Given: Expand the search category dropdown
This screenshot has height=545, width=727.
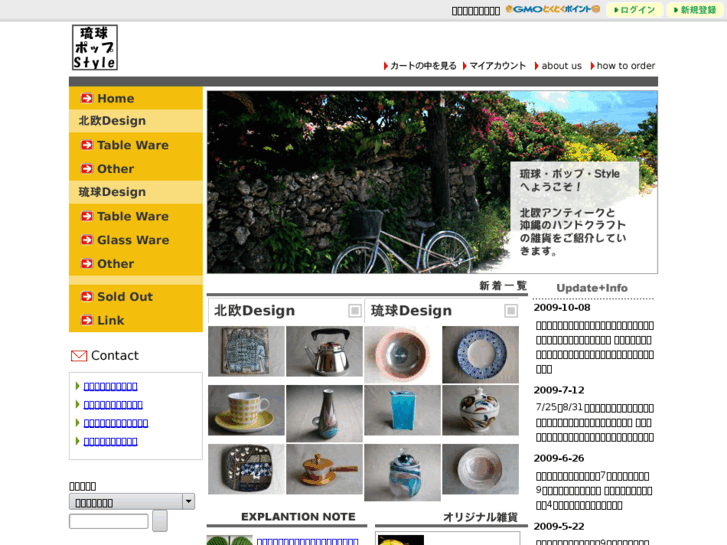Looking at the screenshot, I should point(132,501).
